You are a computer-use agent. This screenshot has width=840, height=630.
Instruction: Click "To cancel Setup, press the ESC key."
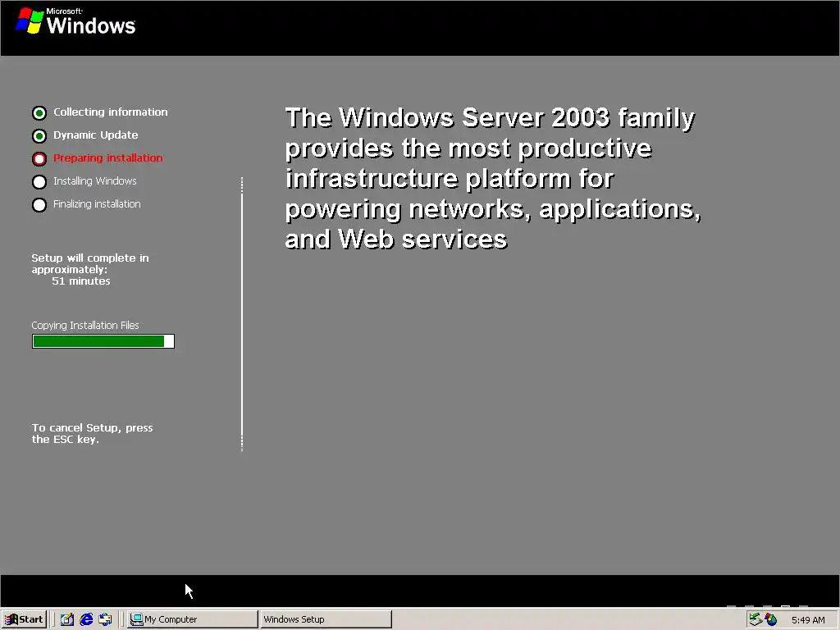92,433
